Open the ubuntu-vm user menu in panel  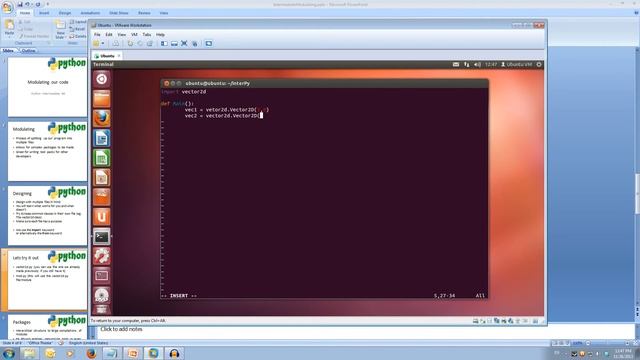click(x=517, y=64)
